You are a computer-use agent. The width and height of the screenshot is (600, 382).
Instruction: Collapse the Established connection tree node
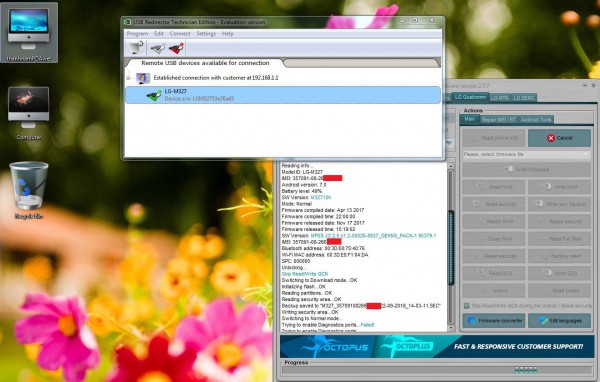click(129, 78)
